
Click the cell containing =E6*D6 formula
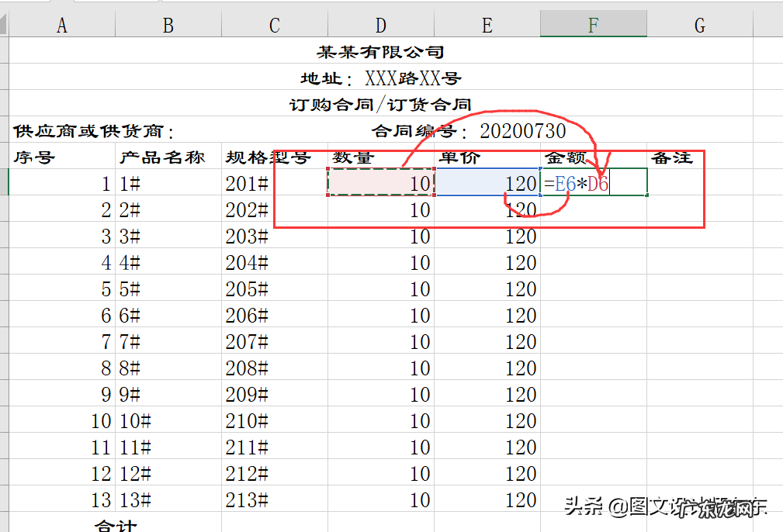(593, 183)
